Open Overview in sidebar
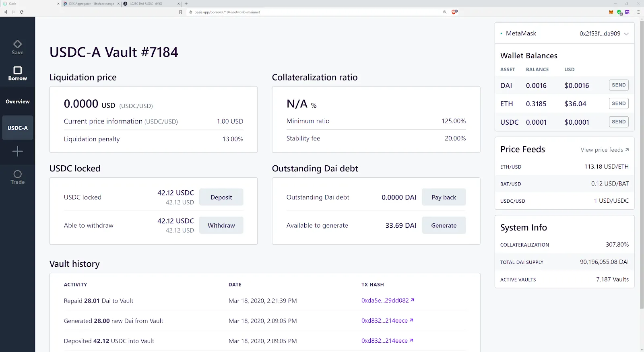This screenshot has width=644, height=352. (17, 102)
